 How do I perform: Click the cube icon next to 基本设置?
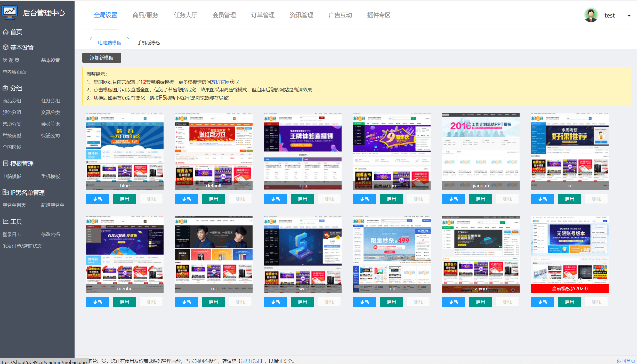5,47
